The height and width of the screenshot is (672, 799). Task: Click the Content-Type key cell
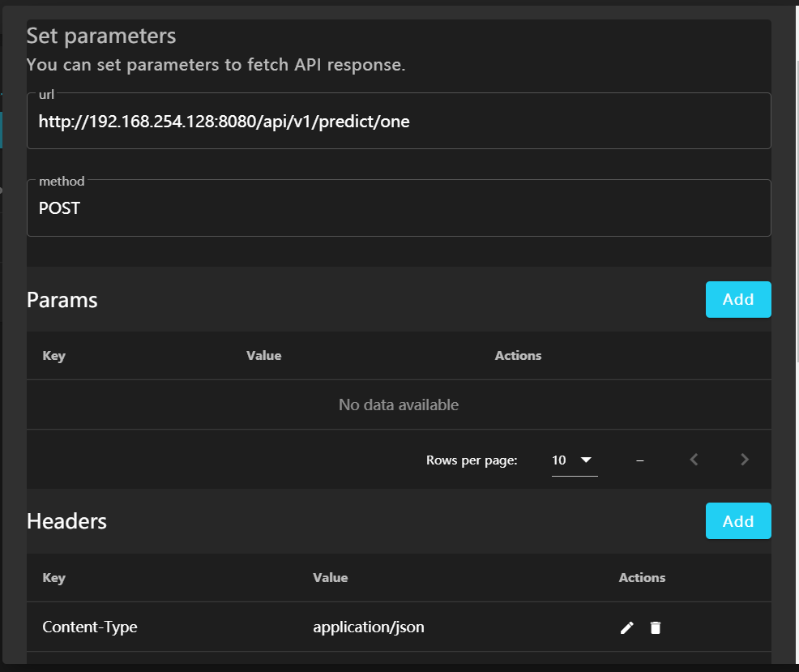click(90, 627)
